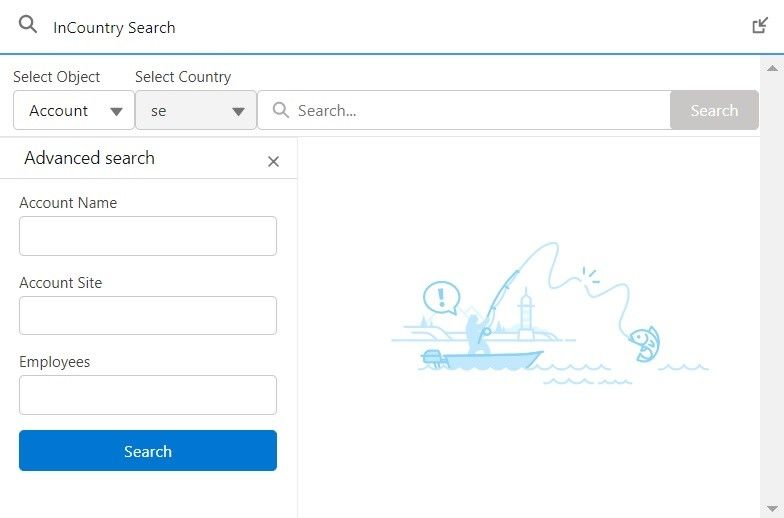Click into the Account Name field
The image size is (784, 518).
(148, 236)
